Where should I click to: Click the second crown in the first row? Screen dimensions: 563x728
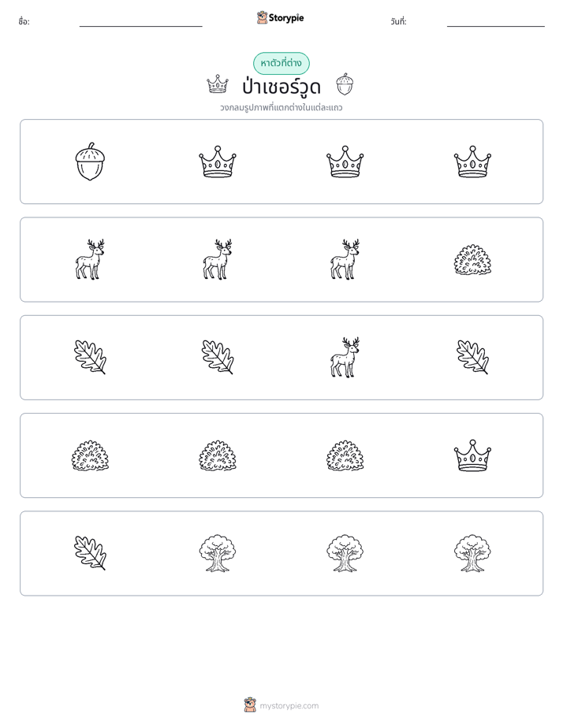point(218,162)
